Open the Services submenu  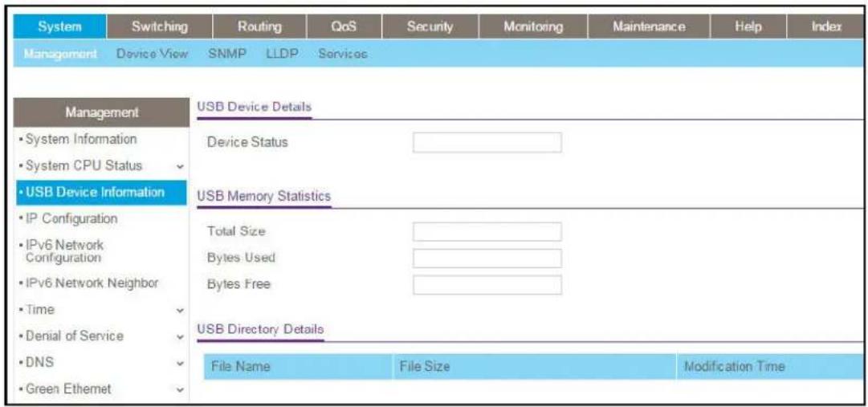coord(343,54)
